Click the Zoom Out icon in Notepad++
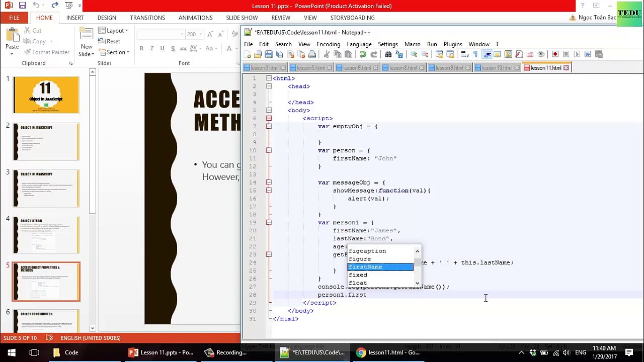This screenshot has height=362, width=644. coord(425,54)
